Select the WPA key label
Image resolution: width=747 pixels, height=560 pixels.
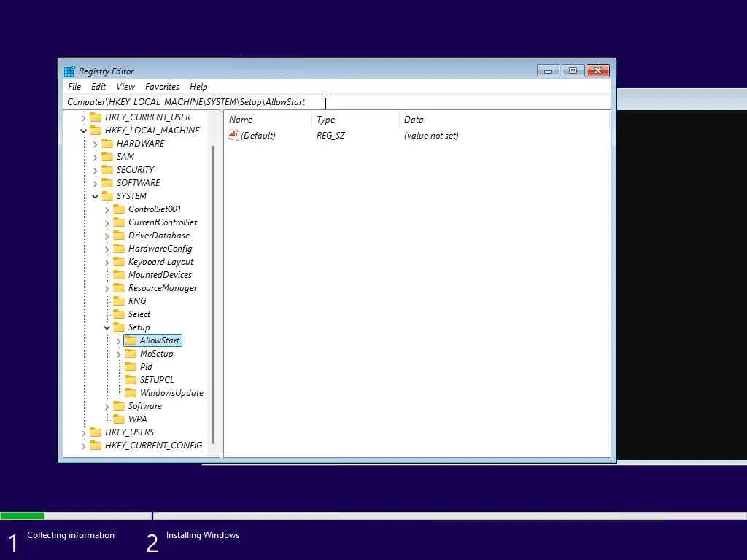point(137,419)
